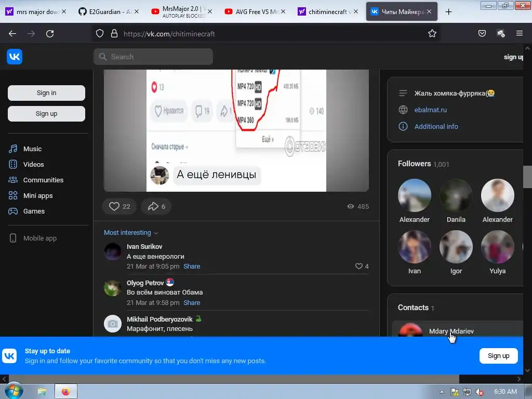The image size is (532, 399).
Task: Switch to the AVG Free VS tab
Action: [x=255, y=12]
